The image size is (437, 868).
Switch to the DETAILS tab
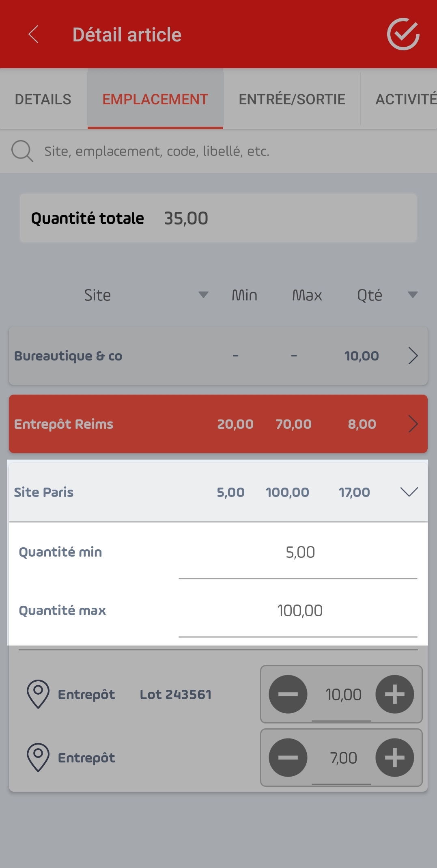point(43,99)
